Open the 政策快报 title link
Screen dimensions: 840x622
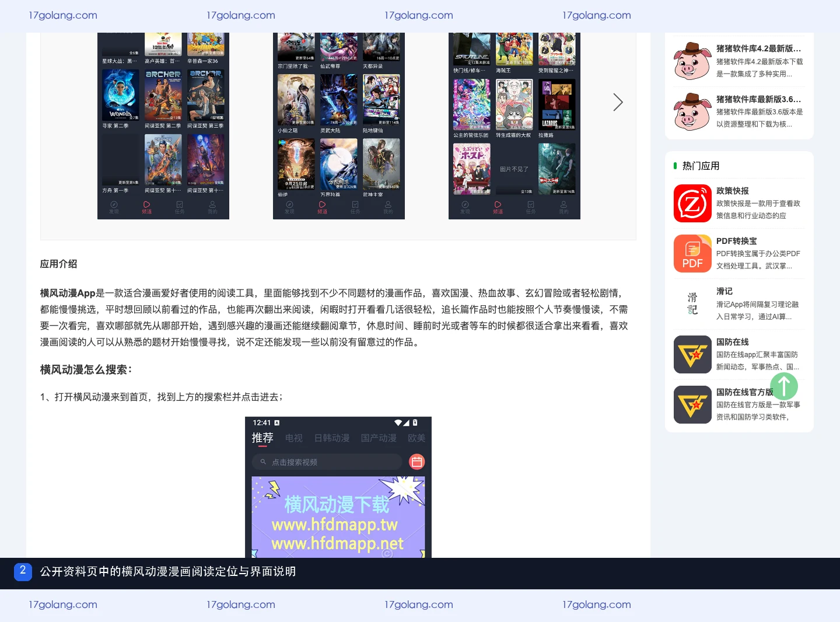point(733,191)
